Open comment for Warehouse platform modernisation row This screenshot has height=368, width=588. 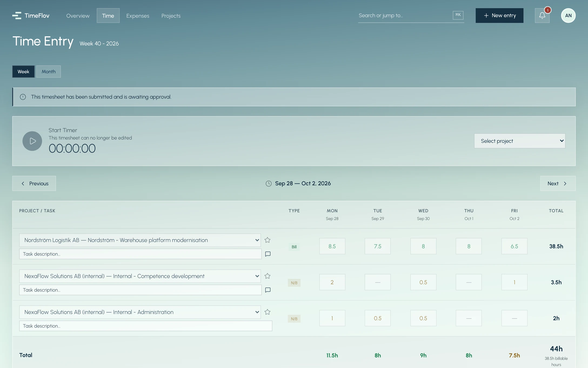coord(268,254)
